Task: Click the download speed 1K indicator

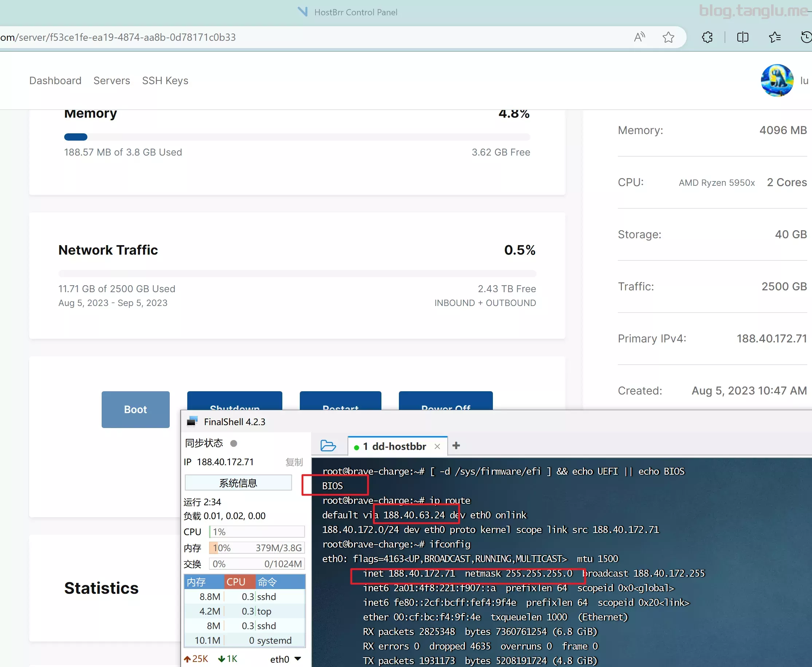Action: click(228, 659)
